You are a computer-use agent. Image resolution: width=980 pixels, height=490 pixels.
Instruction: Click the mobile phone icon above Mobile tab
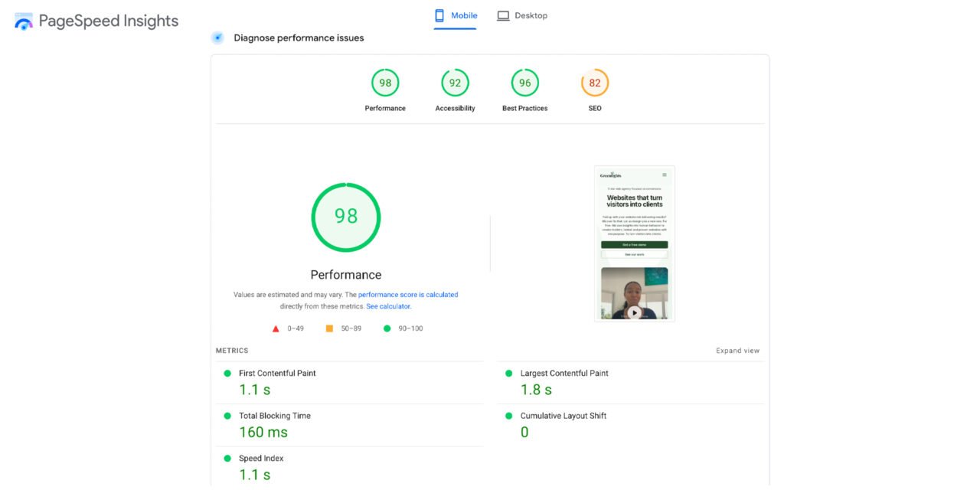click(439, 15)
